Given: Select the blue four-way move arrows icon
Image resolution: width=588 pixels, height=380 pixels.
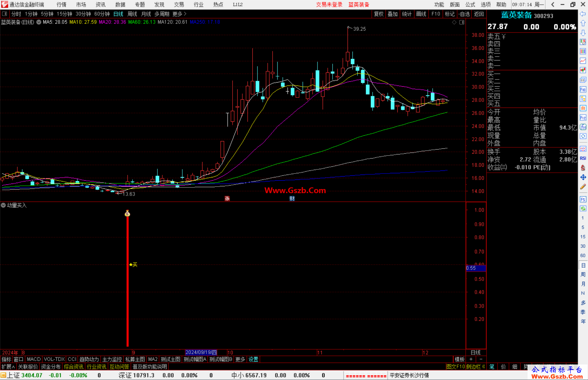Looking at the screenshot, I should 583,177.
